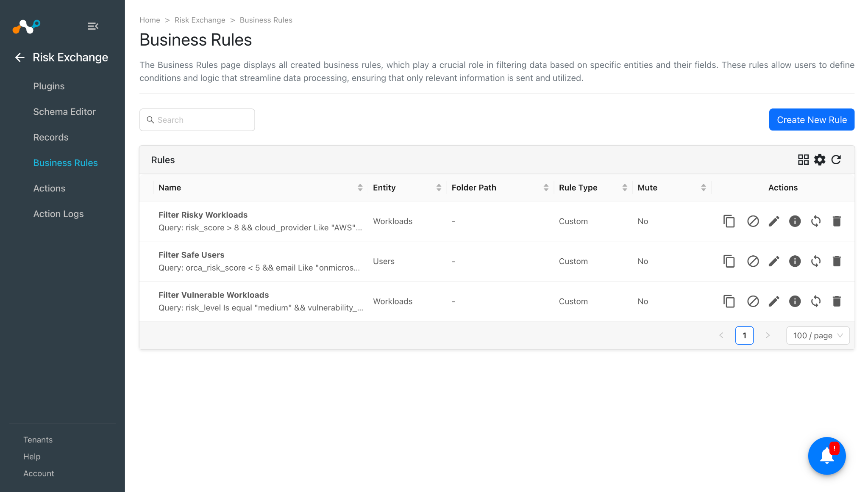Sync the Filter Safe Users rule

[x=816, y=261]
